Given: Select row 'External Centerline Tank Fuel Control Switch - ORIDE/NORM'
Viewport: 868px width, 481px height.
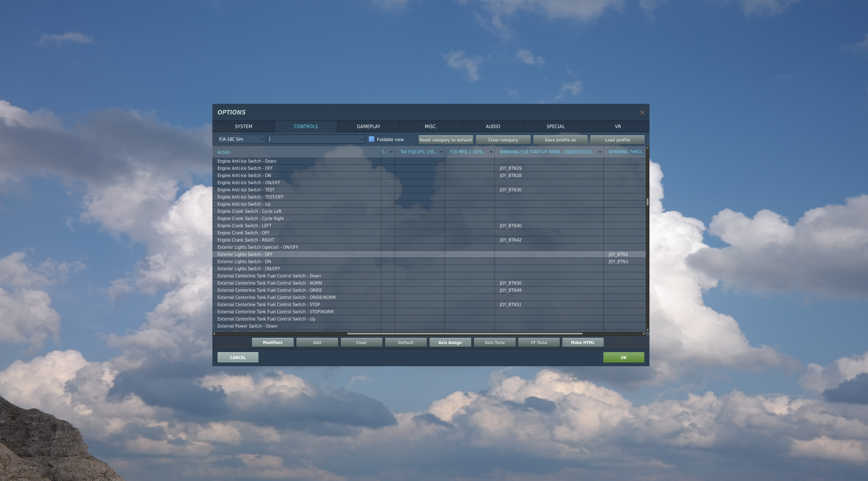Looking at the screenshot, I should click(429, 297).
